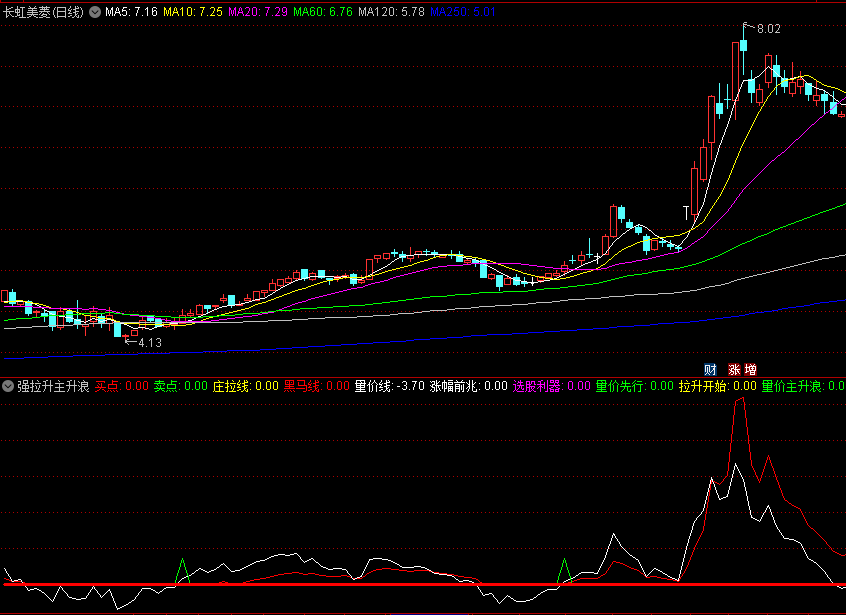Select the MA120: 5.78 label

391,12
